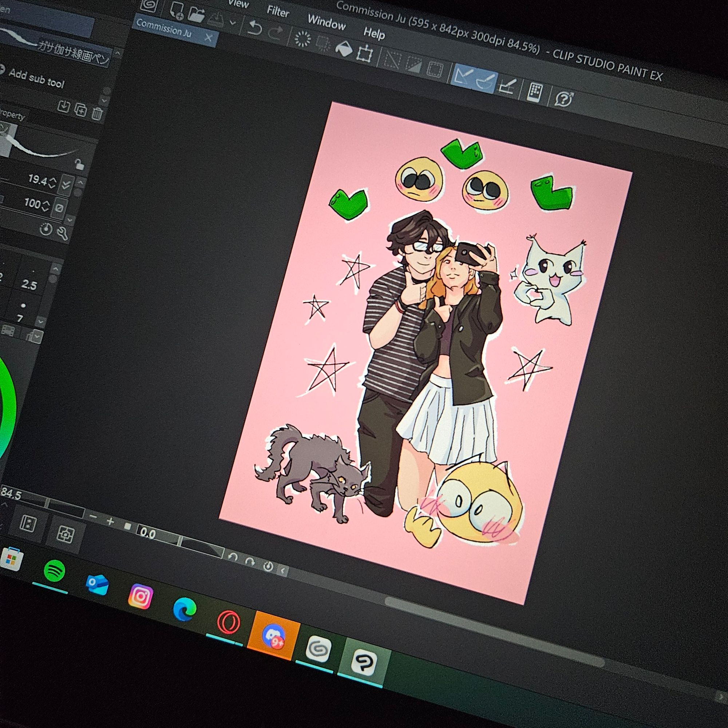
Task: Open the Help menu
Action: [x=374, y=33]
